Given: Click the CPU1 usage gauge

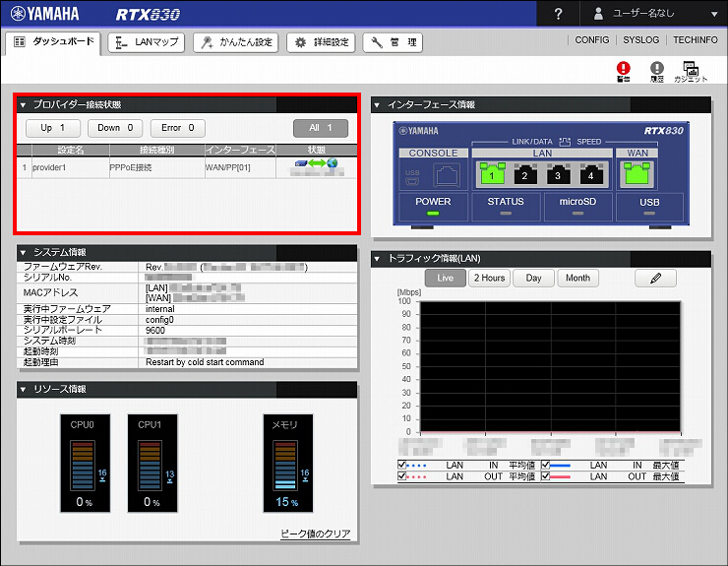Looking at the screenshot, I should (x=152, y=463).
